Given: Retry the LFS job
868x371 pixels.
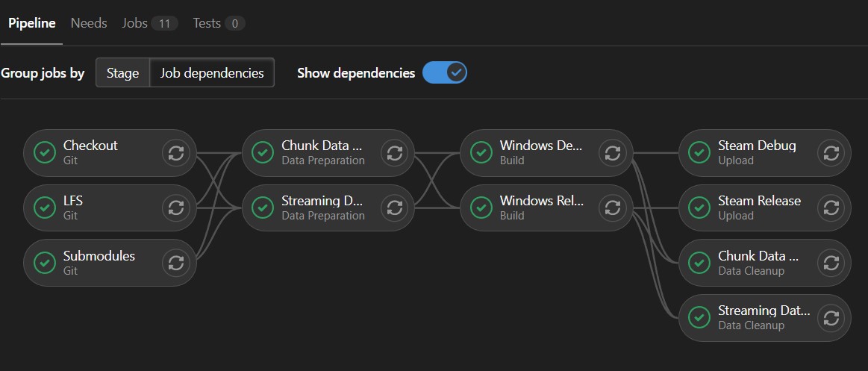Looking at the screenshot, I should pos(176,208).
